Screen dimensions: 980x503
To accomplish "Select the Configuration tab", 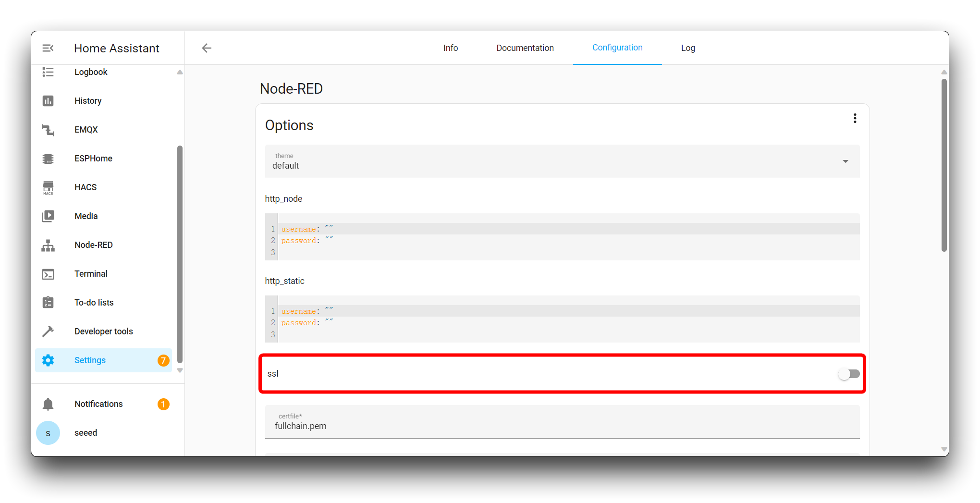I will [617, 48].
